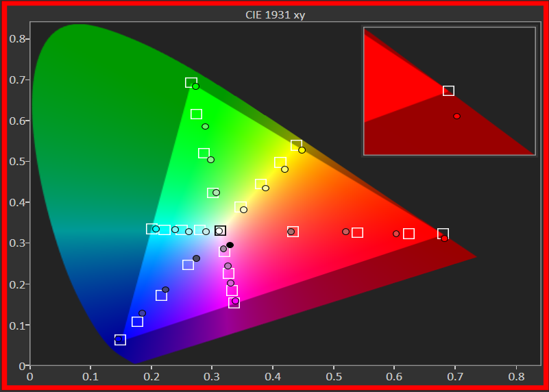Click the yellow secondary target square
Screen dimensions: 549x392
(297, 145)
